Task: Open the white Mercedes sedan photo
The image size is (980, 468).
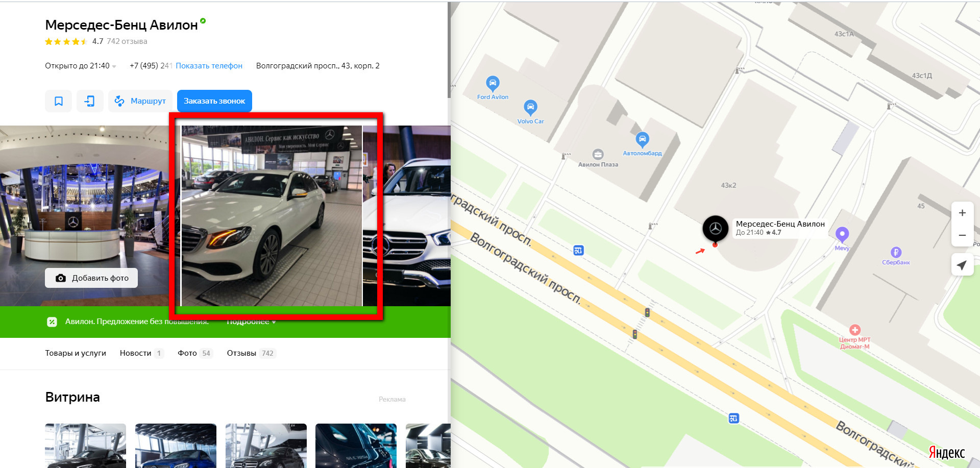Action: click(272, 216)
